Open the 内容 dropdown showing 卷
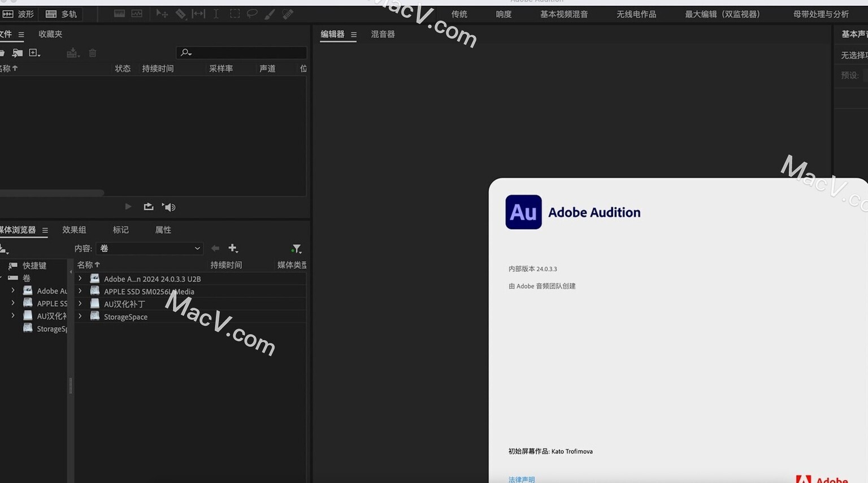 pos(150,249)
